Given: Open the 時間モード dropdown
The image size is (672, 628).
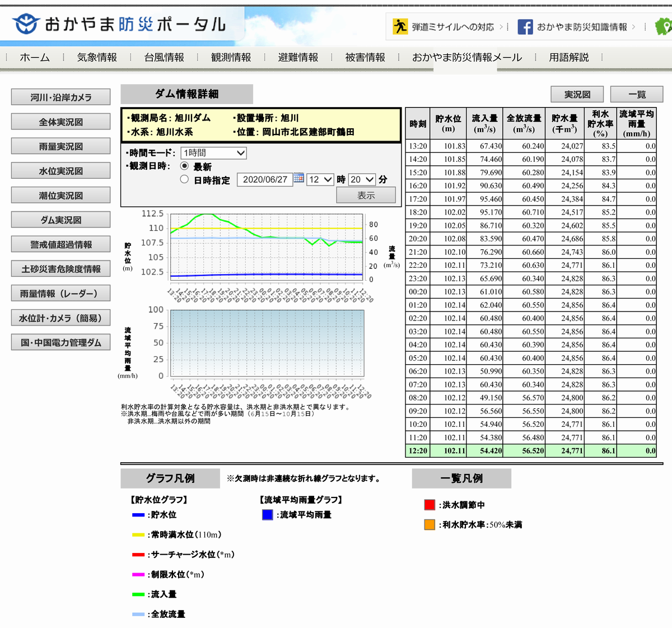Looking at the screenshot, I should [213, 153].
